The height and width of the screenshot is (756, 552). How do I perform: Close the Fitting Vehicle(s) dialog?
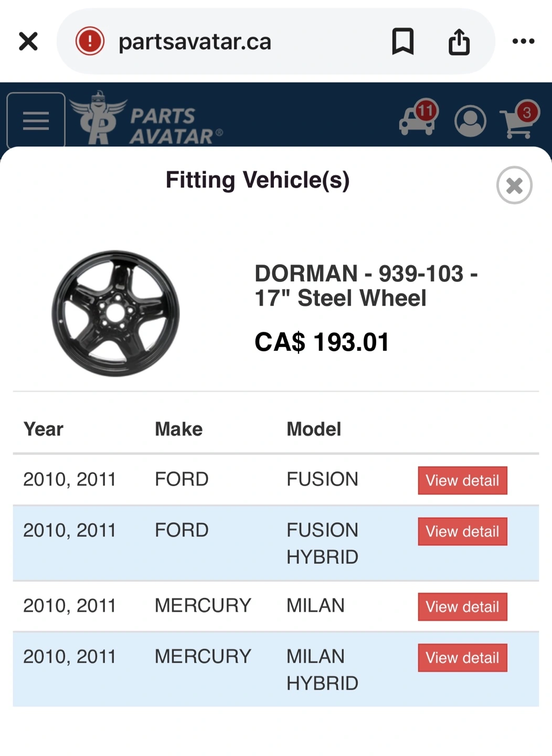(514, 185)
